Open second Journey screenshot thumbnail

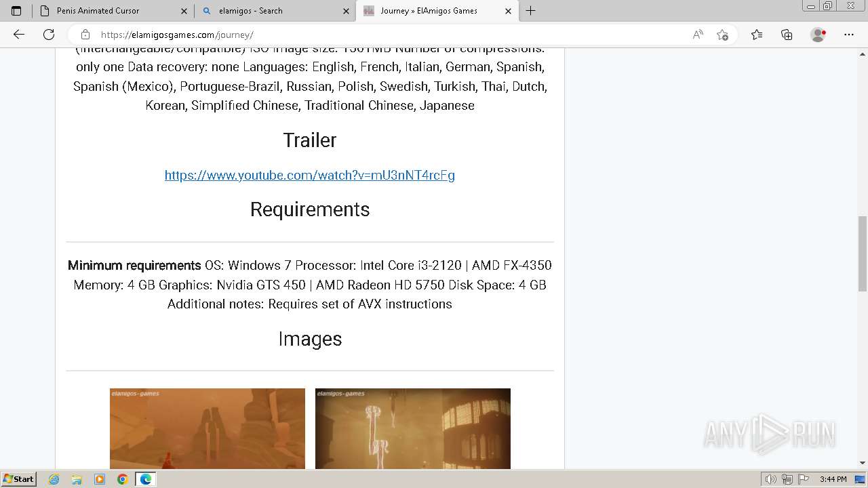pos(413,428)
